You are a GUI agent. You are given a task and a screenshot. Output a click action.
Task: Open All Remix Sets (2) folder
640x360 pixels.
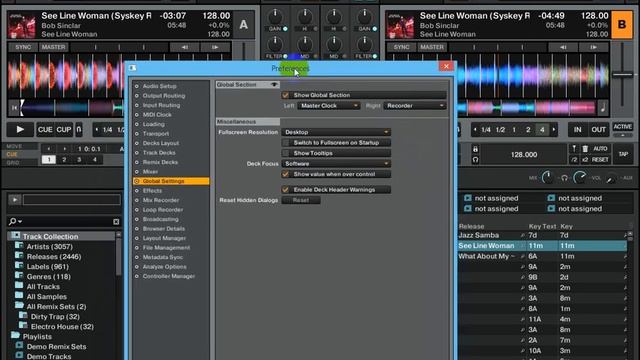coord(56,307)
